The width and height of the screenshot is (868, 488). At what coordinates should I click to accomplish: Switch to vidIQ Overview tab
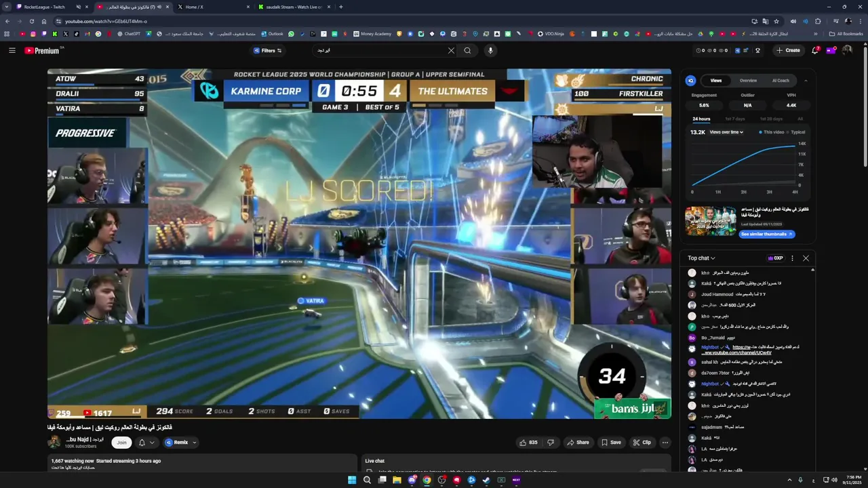(x=748, y=81)
